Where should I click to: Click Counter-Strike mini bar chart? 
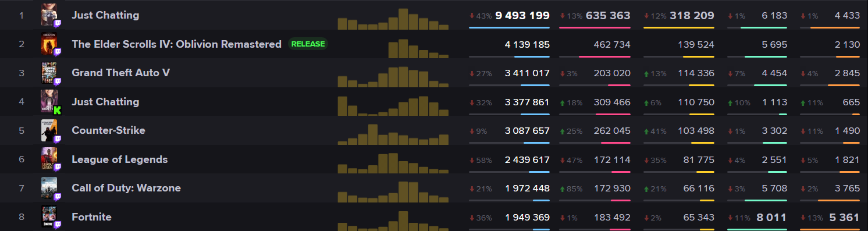coord(393,134)
